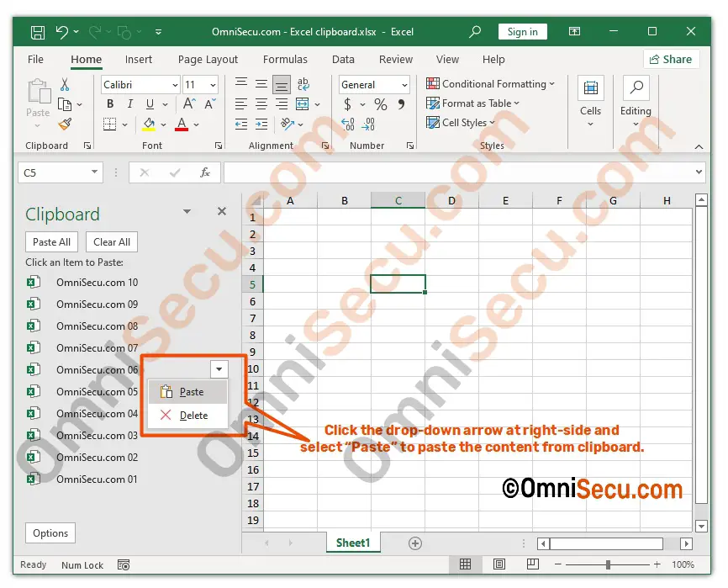Open the font size 11 dropdown

(x=213, y=85)
